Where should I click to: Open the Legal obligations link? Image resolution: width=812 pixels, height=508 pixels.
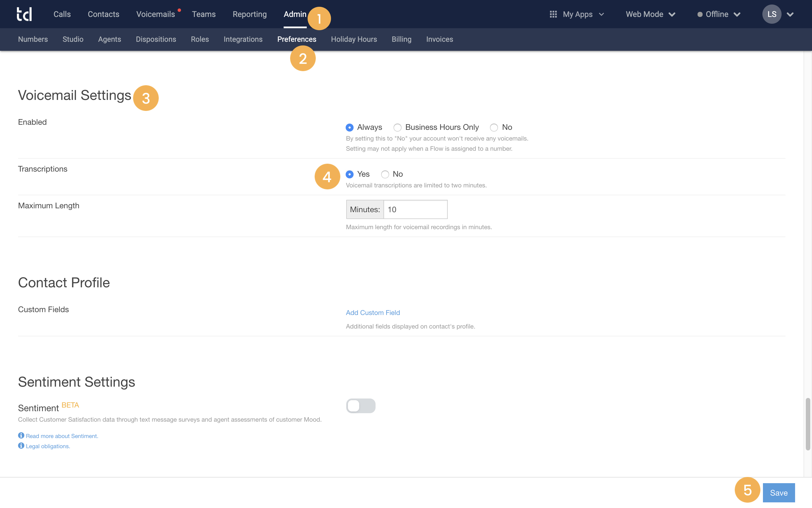coord(48,446)
